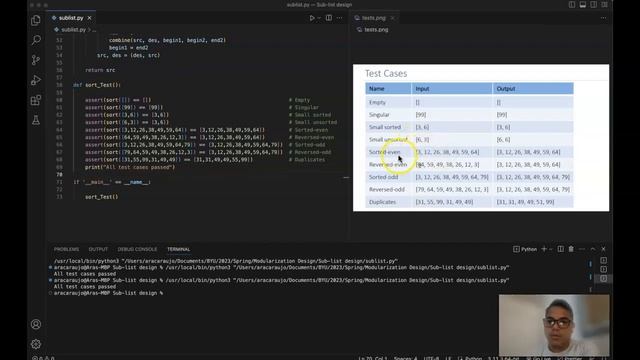
Task: Select the first terminal in the terminal list
Action: point(603,260)
